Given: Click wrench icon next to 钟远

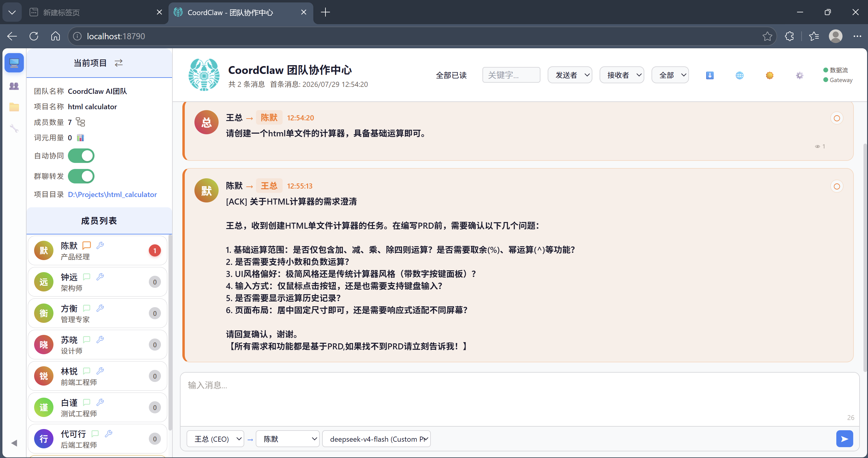Looking at the screenshot, I should (x=100, y=277).
